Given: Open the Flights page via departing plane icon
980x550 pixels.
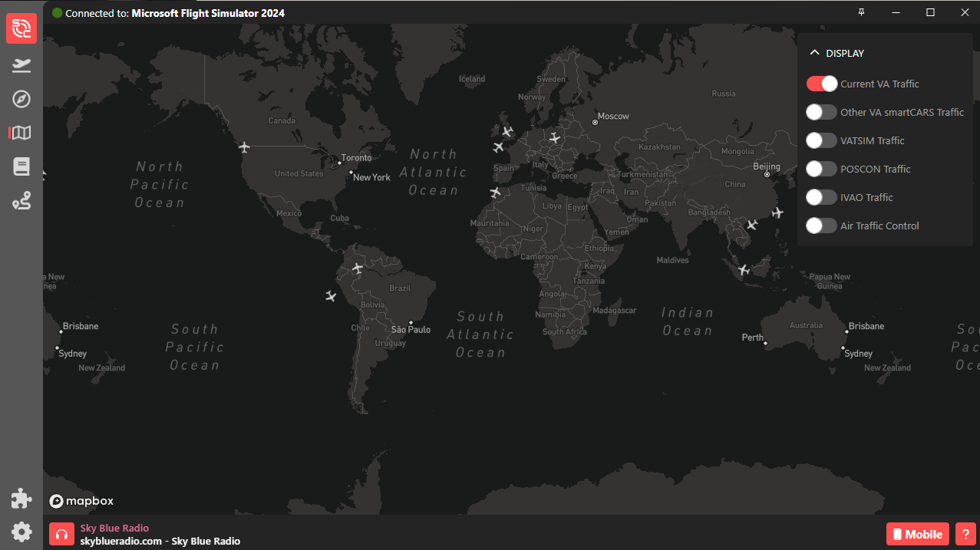Looking at the screenshot, I should tap(21, 65).
